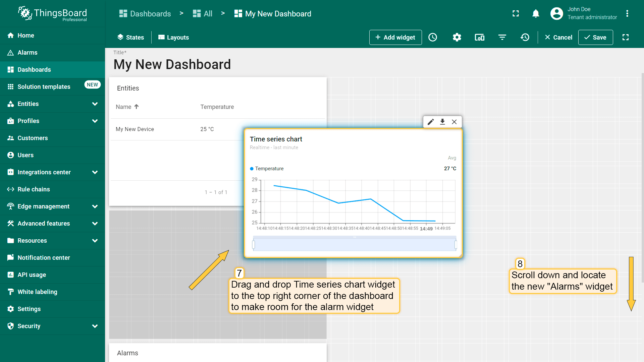Viewport: 644px width, 362px height.
Task: Expand the Profiles sidebar menu
Action: click(95, 121)
